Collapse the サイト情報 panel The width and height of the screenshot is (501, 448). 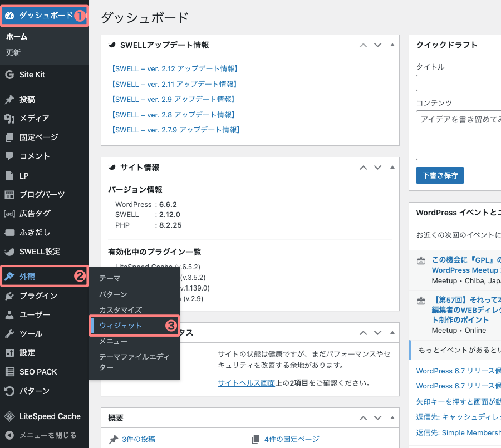point(392,167)
